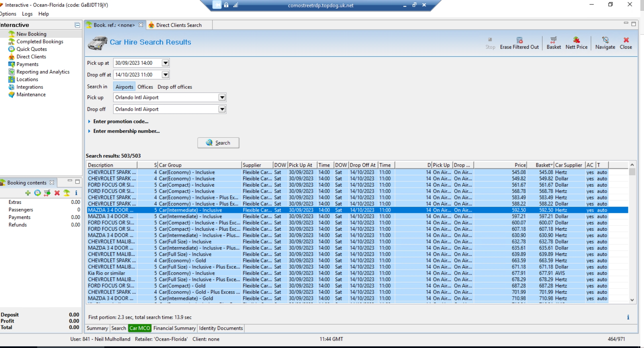This screenshot has height=348, width=644.
Task: Click the signal strength icon on connection bar
Action: click(x=235, y=5)
